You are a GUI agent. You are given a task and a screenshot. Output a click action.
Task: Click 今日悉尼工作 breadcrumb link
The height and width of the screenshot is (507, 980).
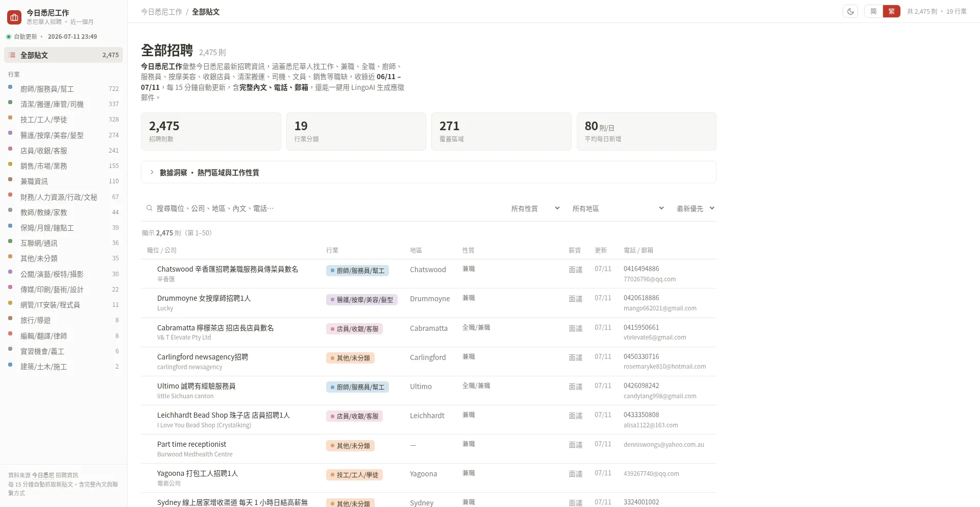[161, 12]
